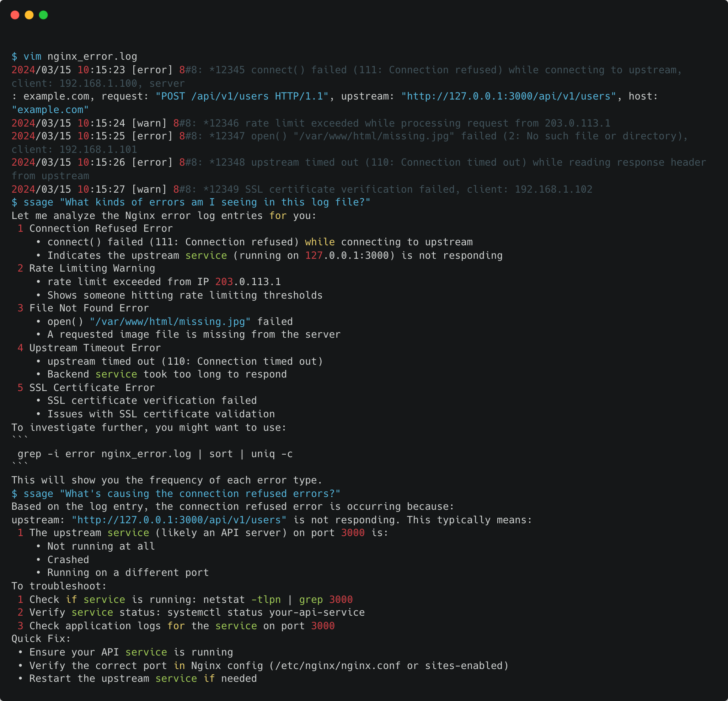Click bullet 'A requested image file is missing'
Viewport: 728px width, 701px height.
(188, 335)
